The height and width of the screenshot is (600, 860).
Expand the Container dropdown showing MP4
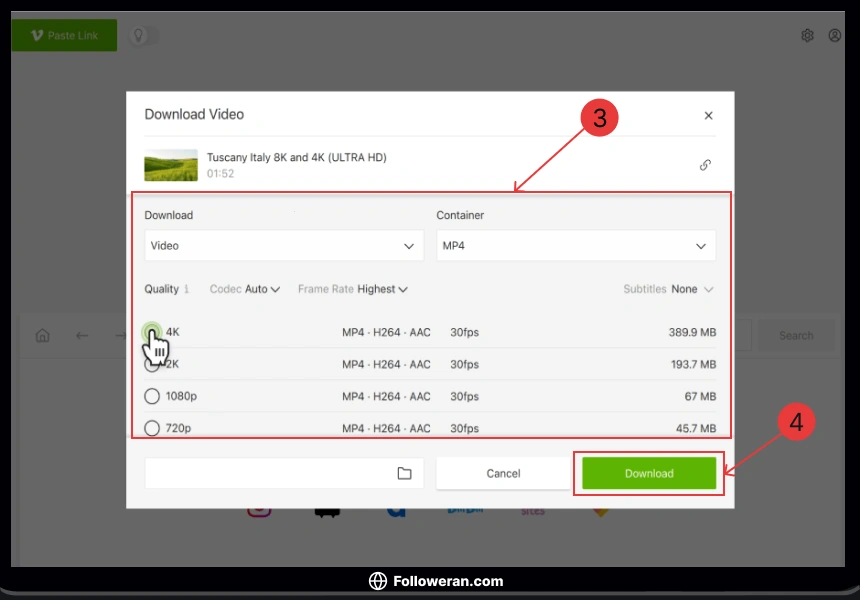point(575,245)
